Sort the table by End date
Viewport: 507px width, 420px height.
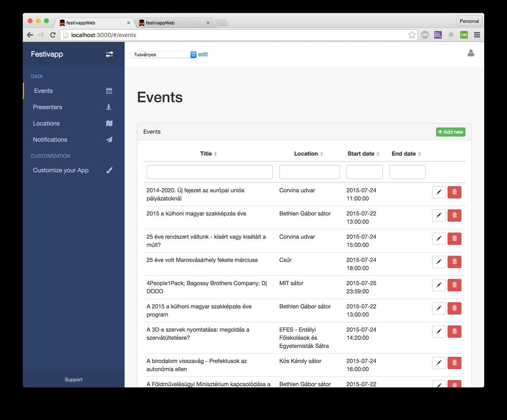[x=406, y=154]
